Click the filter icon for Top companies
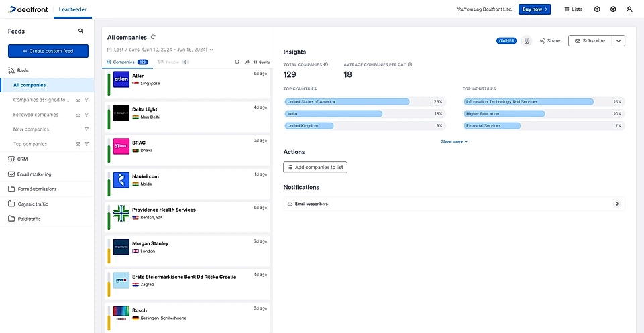 point(87,144)
